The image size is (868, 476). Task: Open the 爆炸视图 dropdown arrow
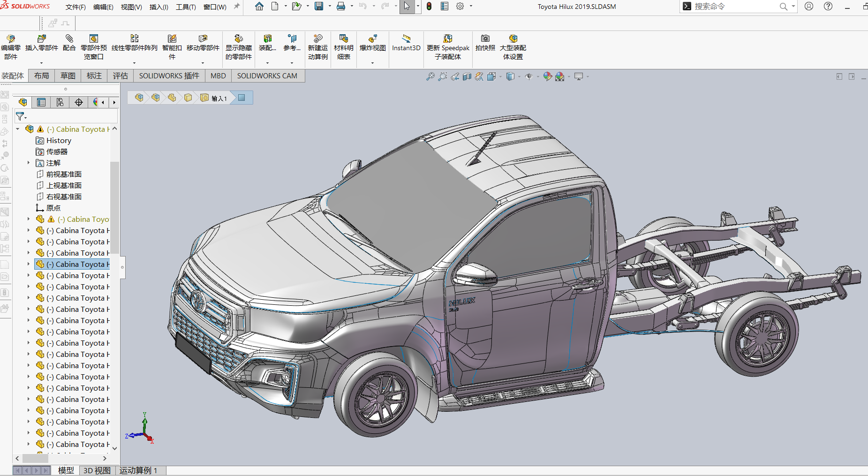(x=372, y=63)
